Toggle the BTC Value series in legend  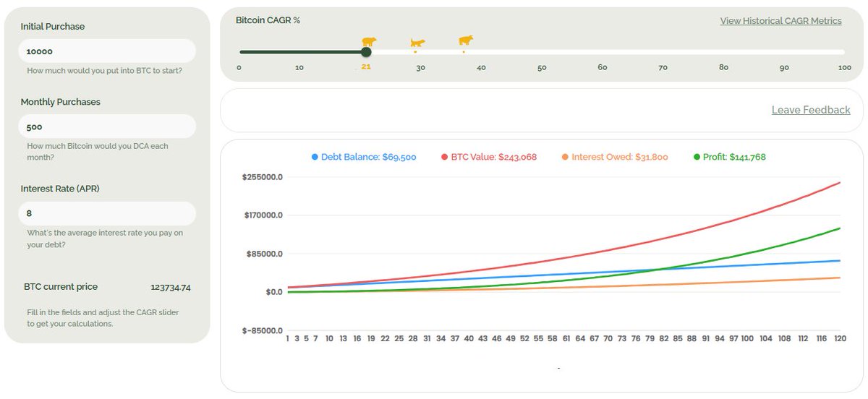(x=488, y=157)
